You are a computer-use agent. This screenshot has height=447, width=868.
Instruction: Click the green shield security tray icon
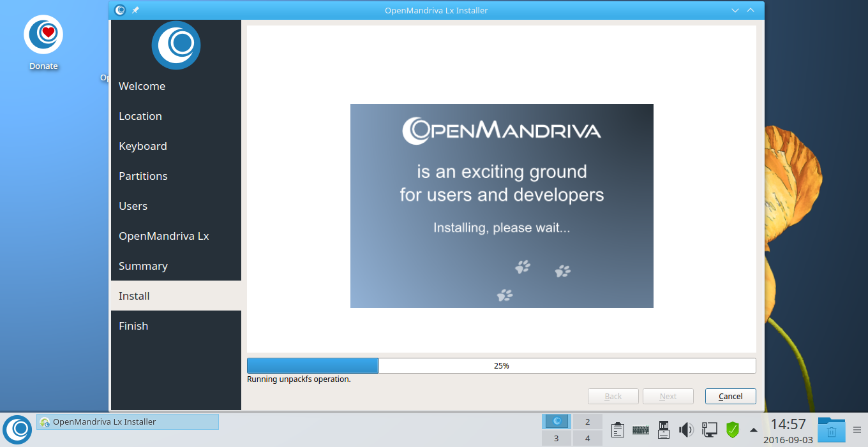pyautogui.click(x=733, y=430)
